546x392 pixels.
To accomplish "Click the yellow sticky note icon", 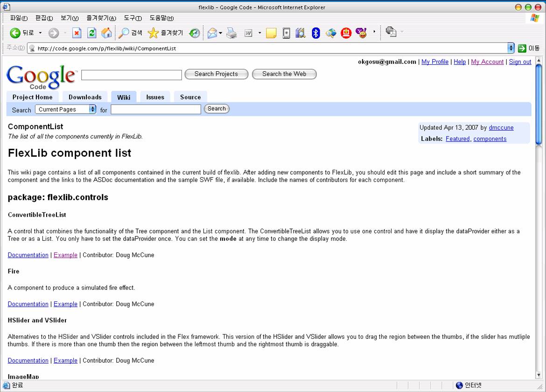I will pyautogui.click(x=271, y=33).
